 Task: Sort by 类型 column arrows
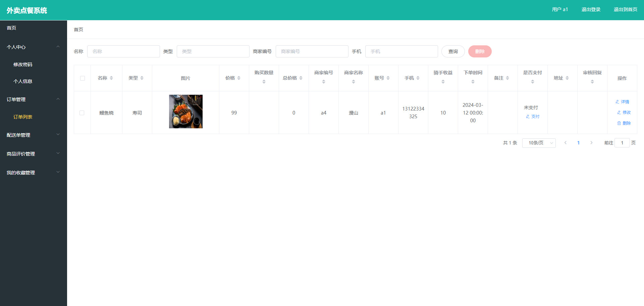pos(142,78)
